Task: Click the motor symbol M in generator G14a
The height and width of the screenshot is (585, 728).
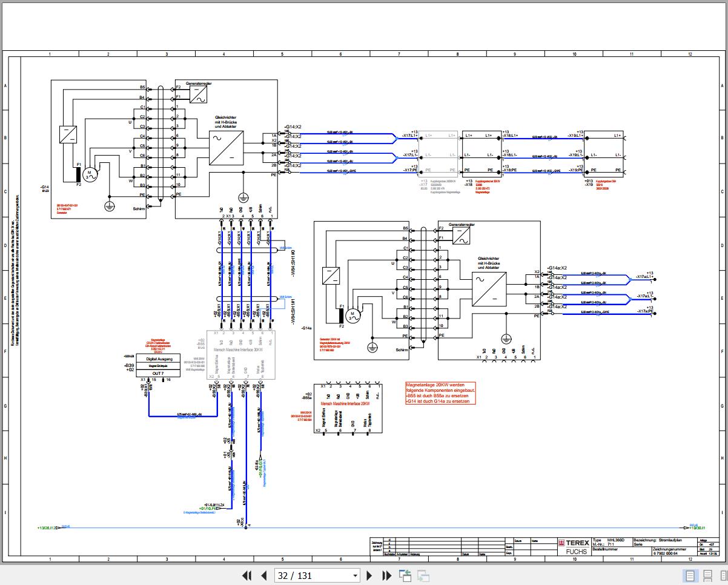Action: click(x=353, y=315)
